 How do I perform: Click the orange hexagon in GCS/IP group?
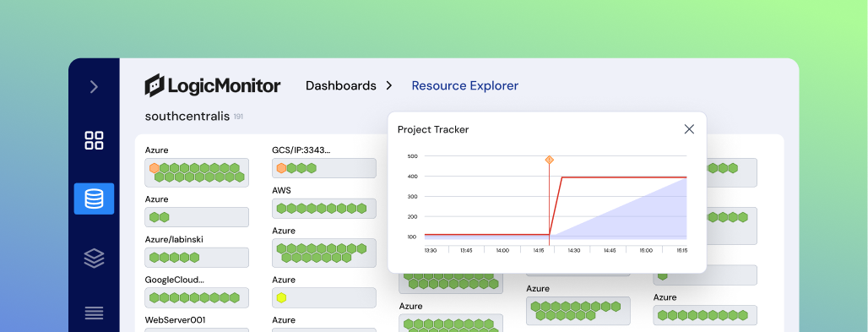tap(281, 168)
